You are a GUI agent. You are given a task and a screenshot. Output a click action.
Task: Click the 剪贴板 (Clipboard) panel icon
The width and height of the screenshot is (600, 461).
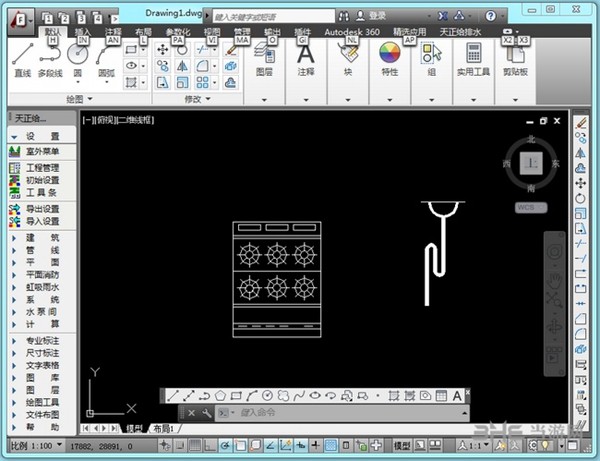click(517, 55)
